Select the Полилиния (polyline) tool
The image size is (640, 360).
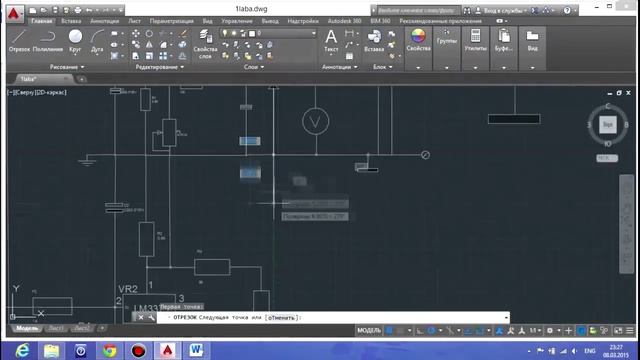click(48, 41)
